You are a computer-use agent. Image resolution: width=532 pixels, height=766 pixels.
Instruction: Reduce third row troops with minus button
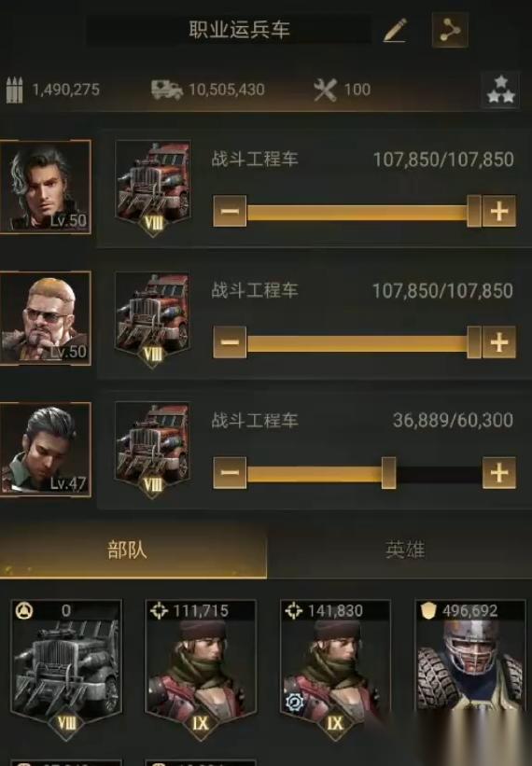[230, 473]
